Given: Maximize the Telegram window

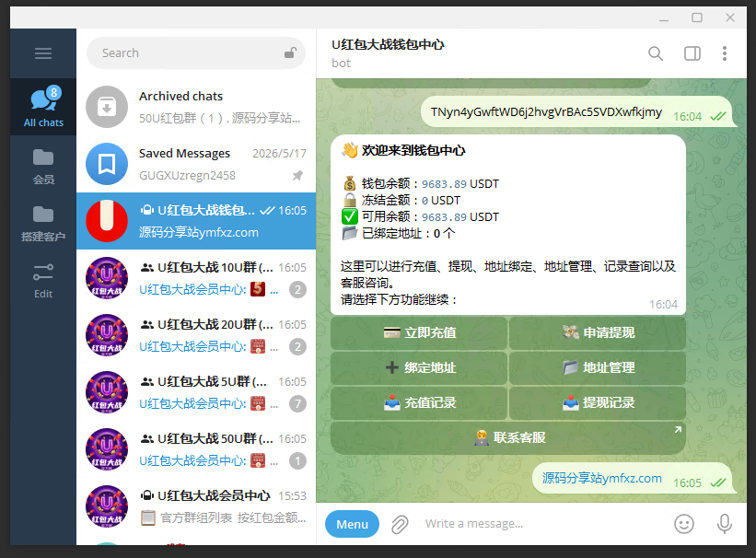Looking at the screenshot, I should coord(697,17).
